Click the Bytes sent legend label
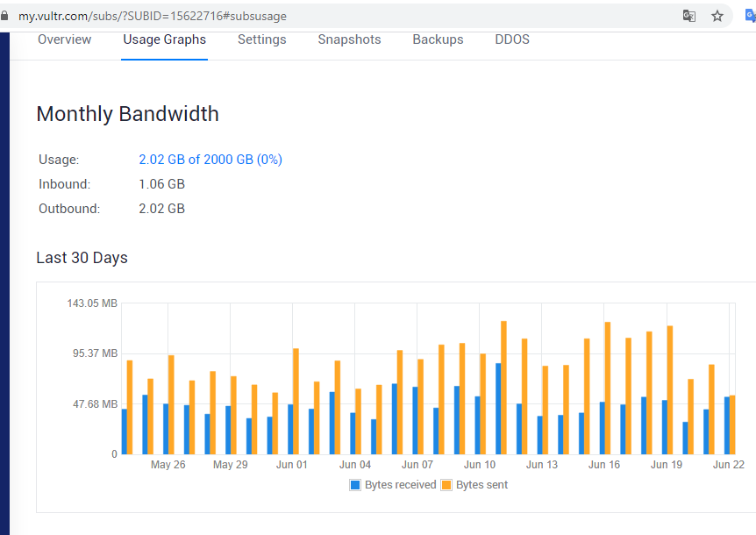756x535 pixels. point(481,485)
